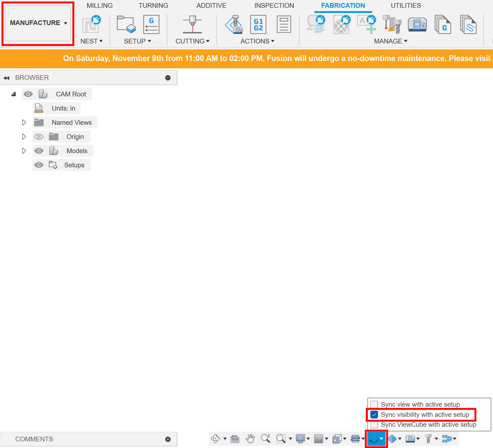Select the Pan hand tool in navigation bar
The width and height of the screenshot is (493, 448).
pyautogui.click(x=250, y=439)
